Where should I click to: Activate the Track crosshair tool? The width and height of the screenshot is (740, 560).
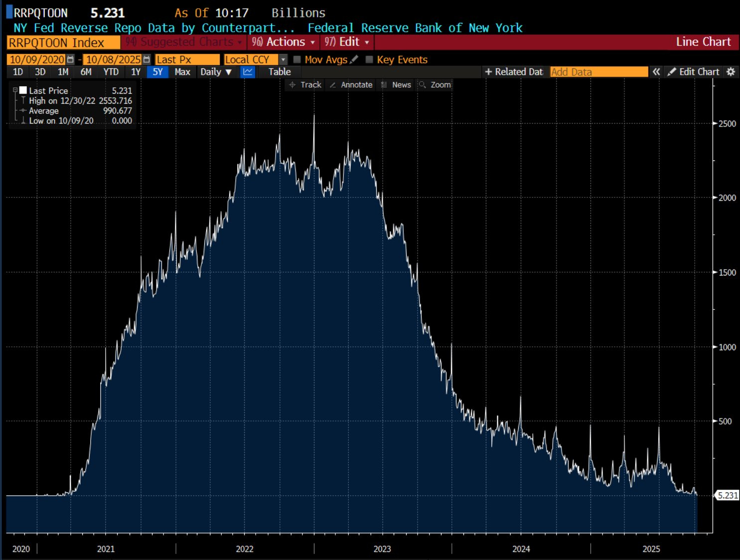305,85
